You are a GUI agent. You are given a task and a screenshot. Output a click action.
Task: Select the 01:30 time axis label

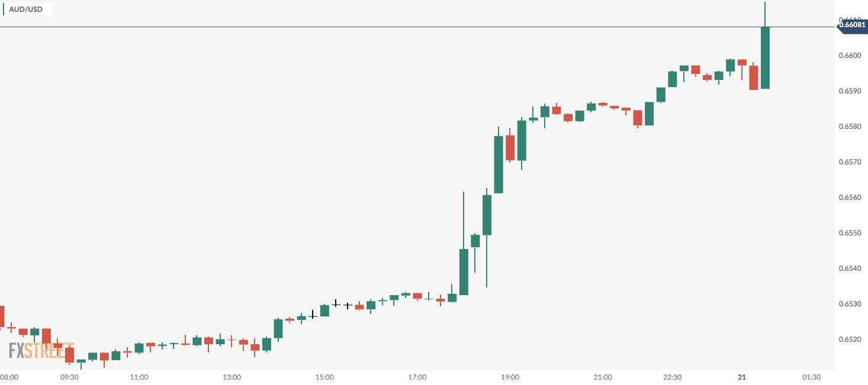point(811,377)
